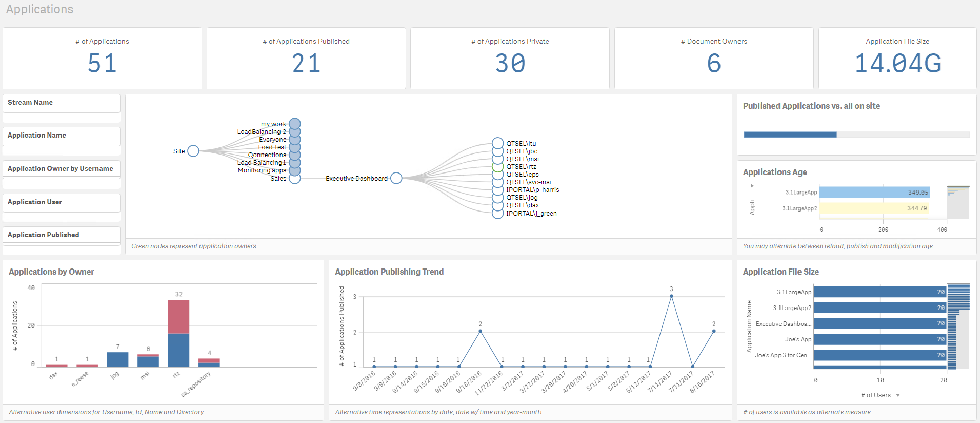Select the 9/18/2016 data point on trend
980x423 pixels.
tap(480, 331)
